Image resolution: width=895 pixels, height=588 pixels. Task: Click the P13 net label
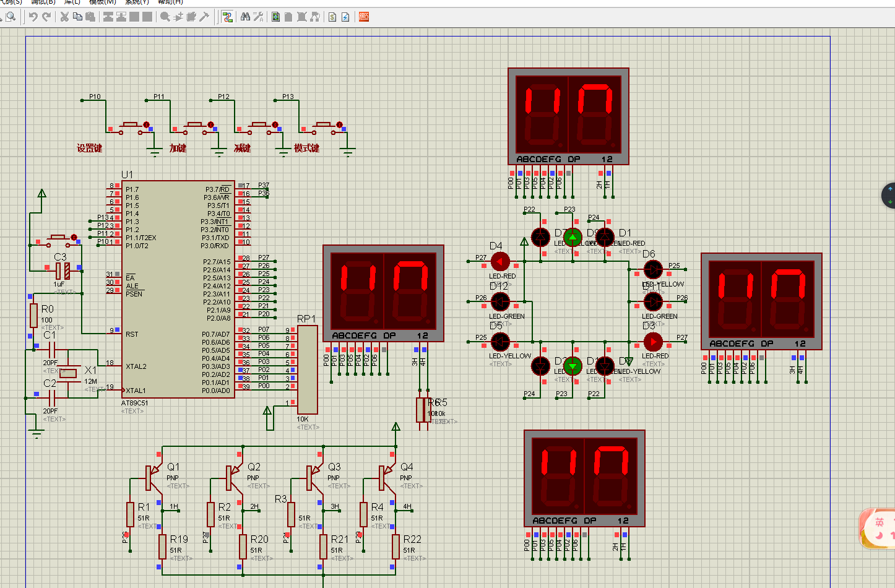288,97
